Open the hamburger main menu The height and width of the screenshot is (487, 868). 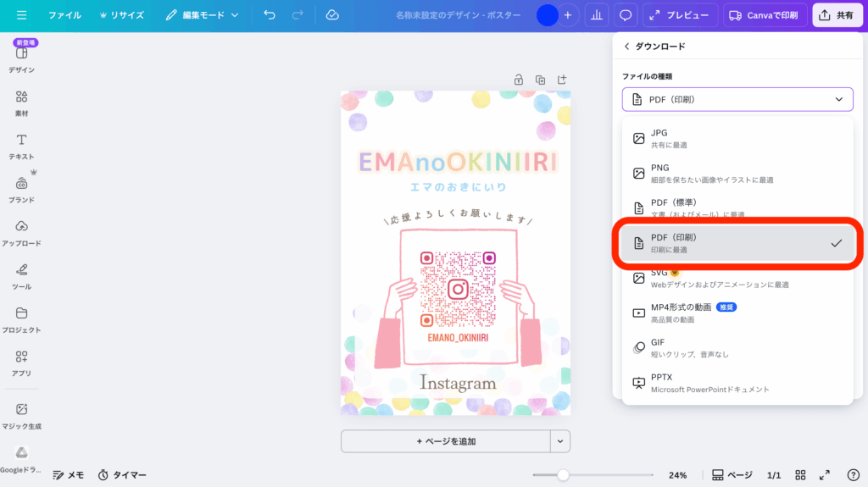pos(21,15)
